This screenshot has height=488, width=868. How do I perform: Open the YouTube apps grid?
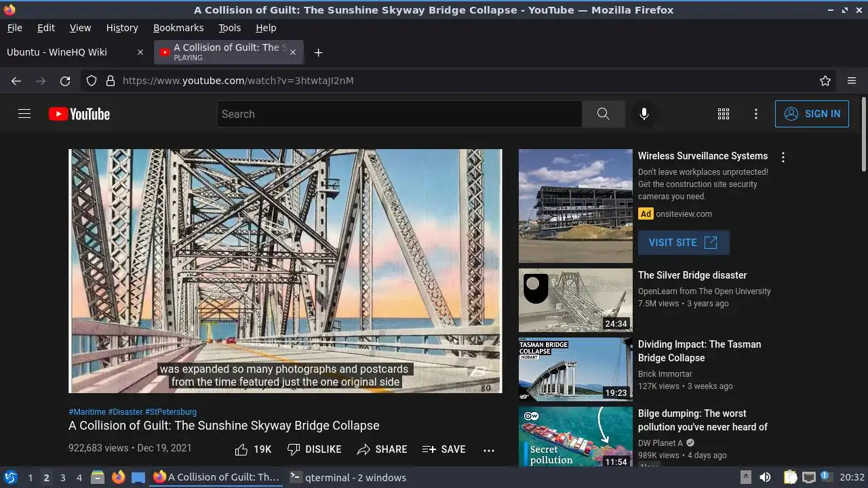click(x=724, y=114)
